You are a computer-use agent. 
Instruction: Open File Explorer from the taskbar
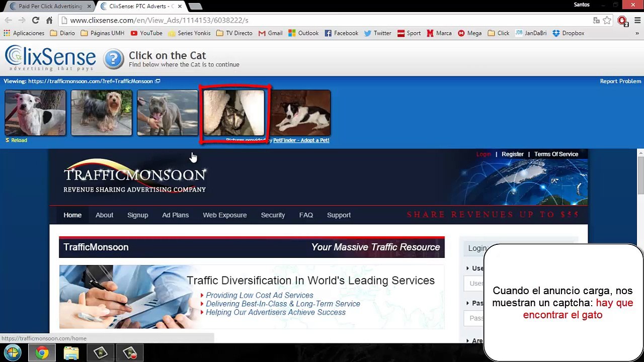(x=71, y=353)
